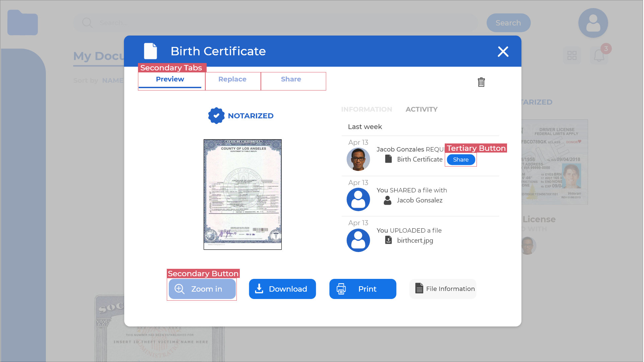Click the trash delete icon
The height and width of the screenshot is (362, 644).
(x=482, y=82)
